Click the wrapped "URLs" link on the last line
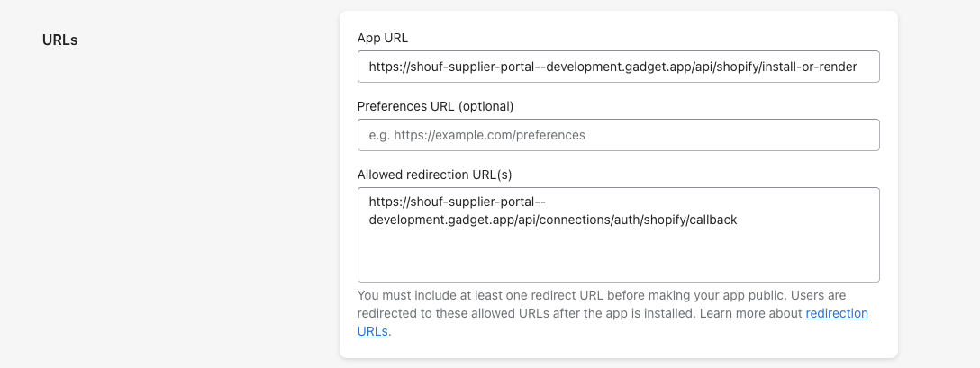 [x=373, y=331]
